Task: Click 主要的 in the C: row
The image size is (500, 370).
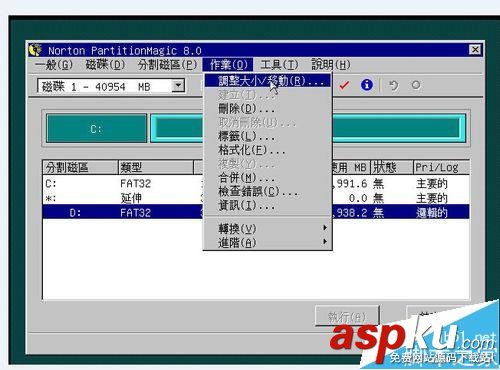Action: [432, 184]
